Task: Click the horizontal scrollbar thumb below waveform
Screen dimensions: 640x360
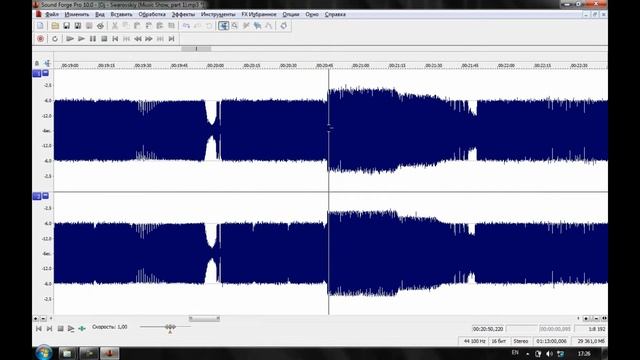Action: pyautogui.click(x=204, y=318)
